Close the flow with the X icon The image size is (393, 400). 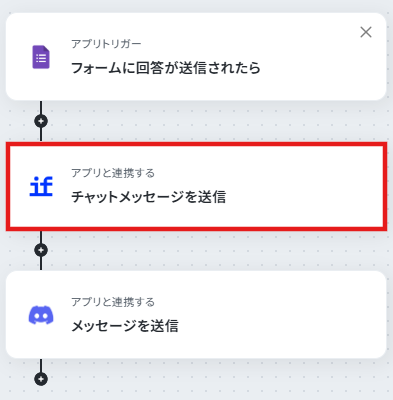(366, 32)
